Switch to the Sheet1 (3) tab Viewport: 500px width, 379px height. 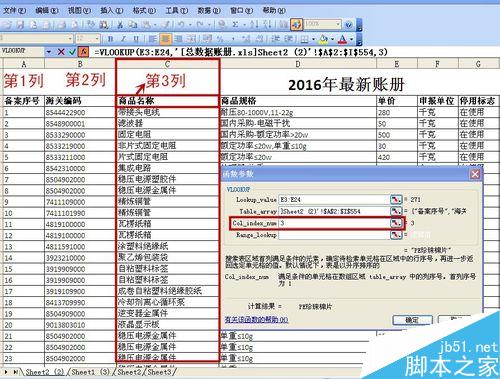90,372
